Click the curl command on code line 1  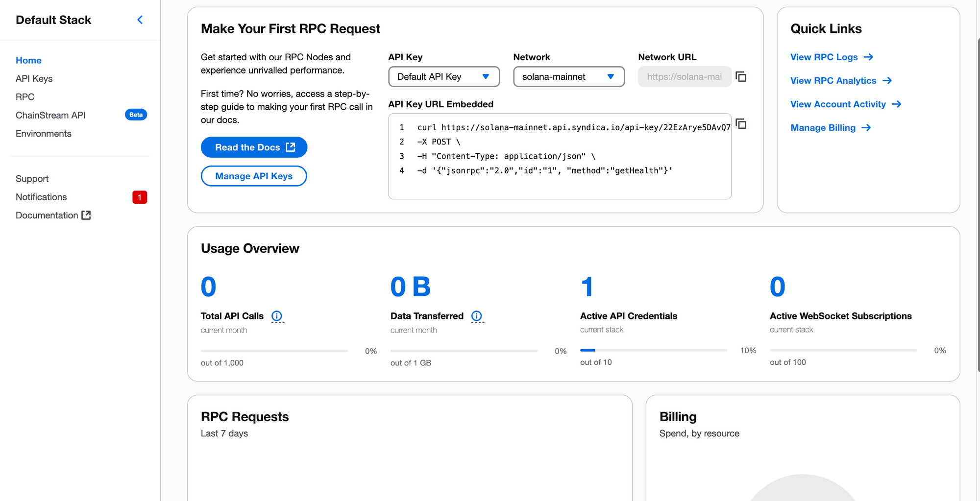574,127
